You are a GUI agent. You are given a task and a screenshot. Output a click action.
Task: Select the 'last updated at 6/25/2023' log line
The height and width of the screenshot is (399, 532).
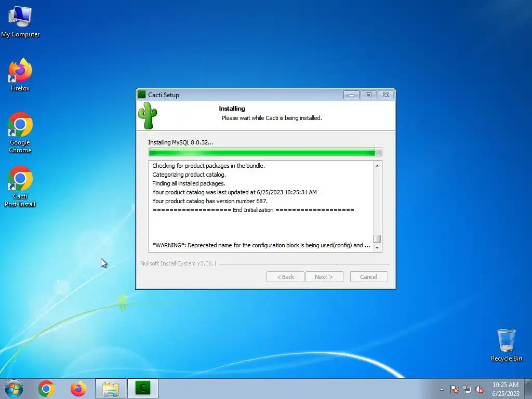pyautogui.click(x=234, y=192)
